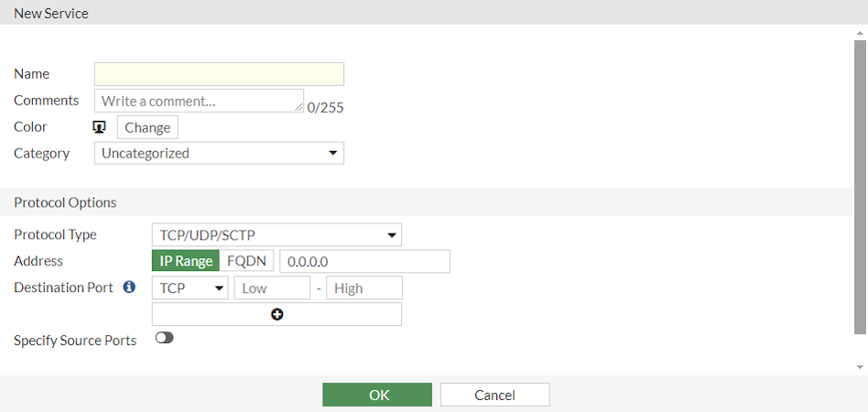Click into the Comments text area
The width and height of the screenshot is (868, 412).
[x=197, y=101]
